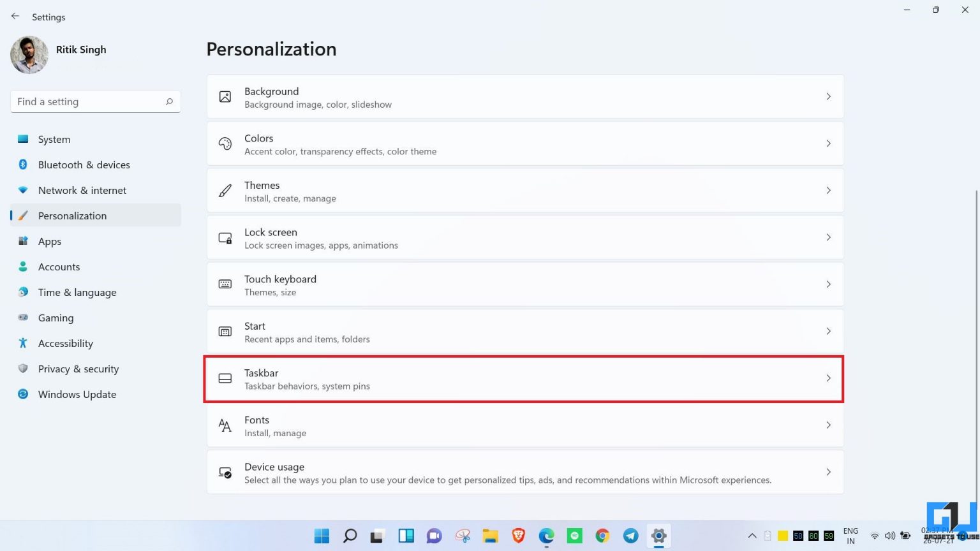This screenshot has width=980, height=551.
Task: Select Windows Update in the sidebar
Action: [x=77, y=394]
